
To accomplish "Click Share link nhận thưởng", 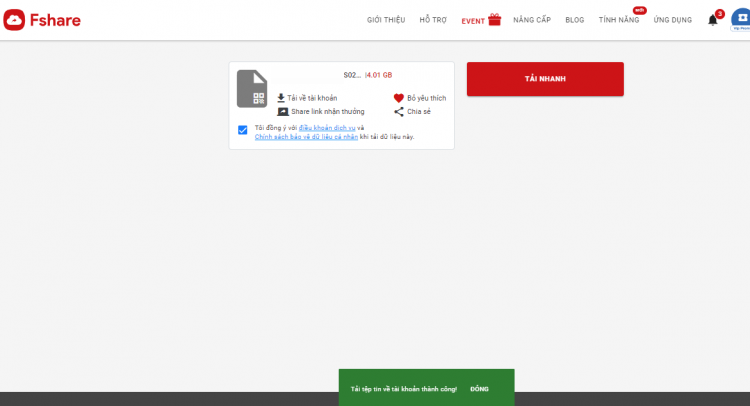I will (x=328, y=111).
